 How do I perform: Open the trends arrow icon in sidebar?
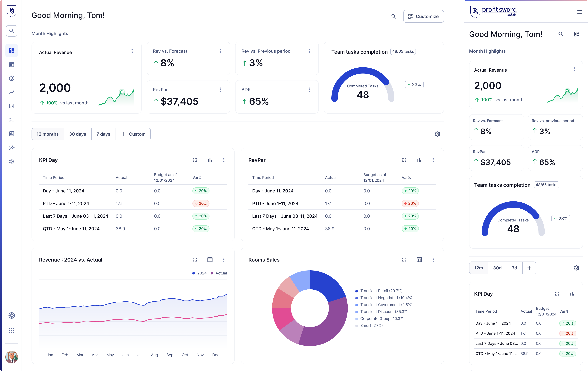[12, 92]
